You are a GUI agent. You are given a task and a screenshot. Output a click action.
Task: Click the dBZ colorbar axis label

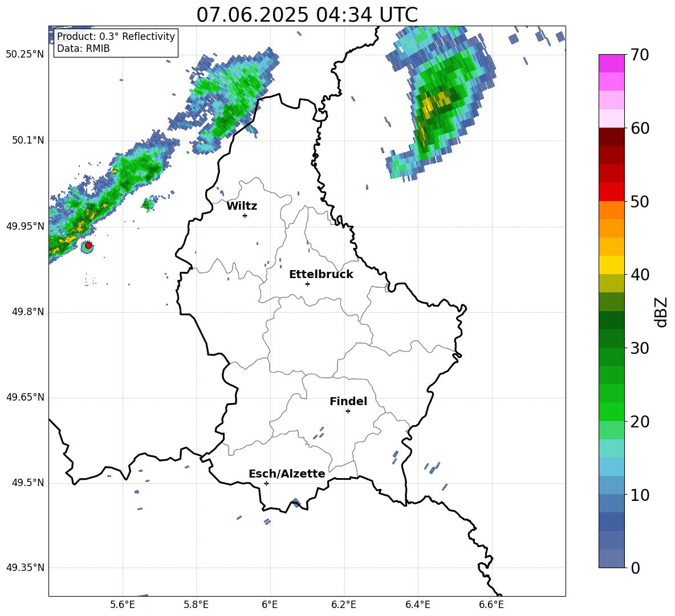click(x=661, y=312)
